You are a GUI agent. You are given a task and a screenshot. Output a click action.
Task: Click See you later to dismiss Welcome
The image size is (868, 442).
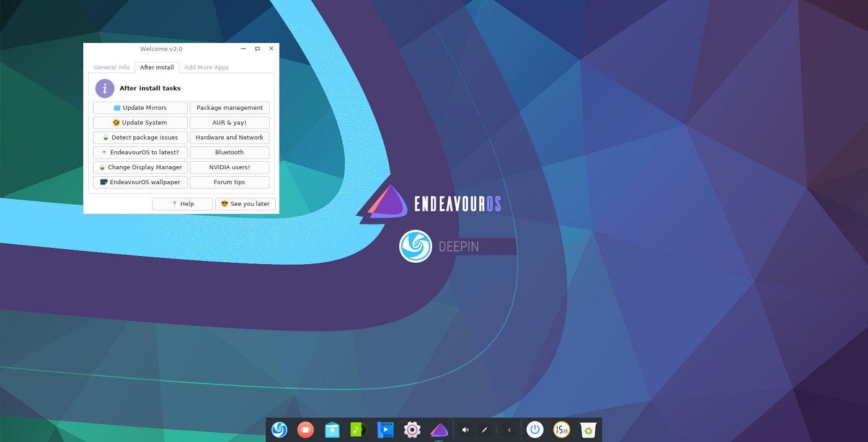(245, 203)
